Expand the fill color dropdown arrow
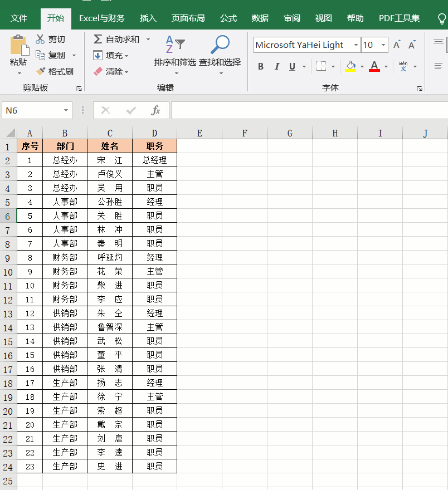 coord(362,67)
